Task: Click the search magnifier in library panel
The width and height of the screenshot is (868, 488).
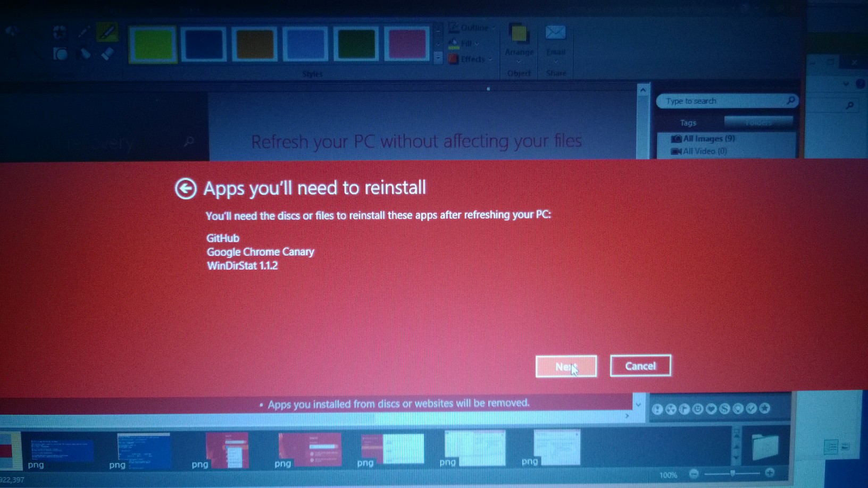Action: (x=790, y=100)
